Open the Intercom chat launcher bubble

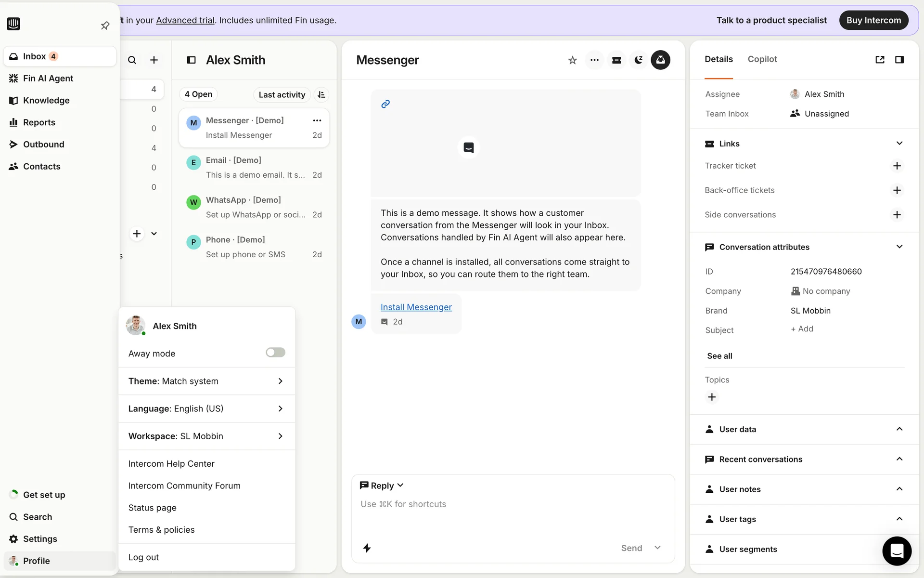click(x=897, y=551)
